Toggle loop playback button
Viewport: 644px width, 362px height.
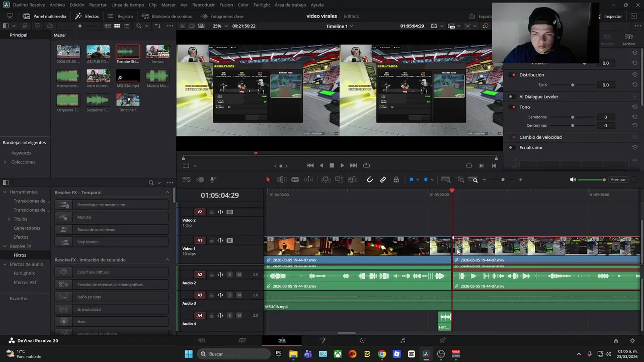coord(366,165)
